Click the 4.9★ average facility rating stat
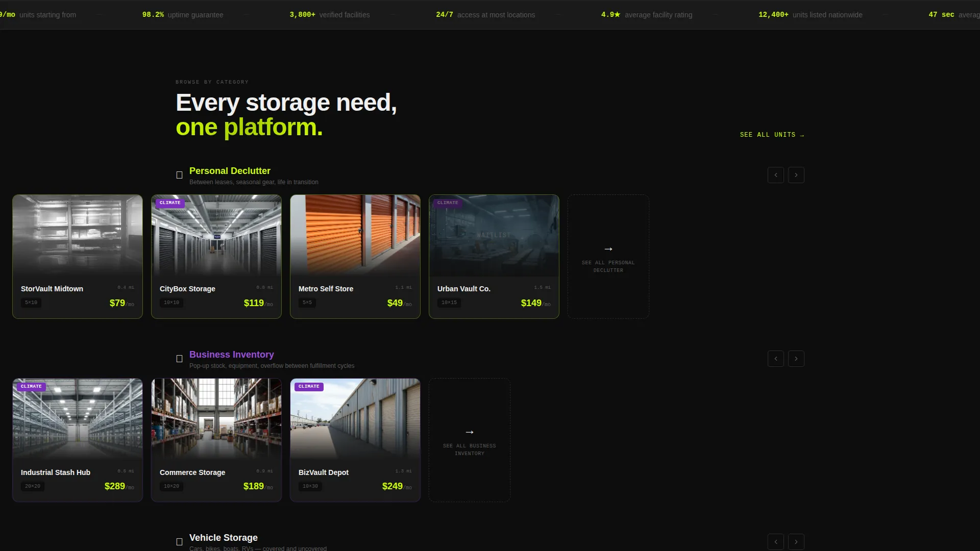 647,15
